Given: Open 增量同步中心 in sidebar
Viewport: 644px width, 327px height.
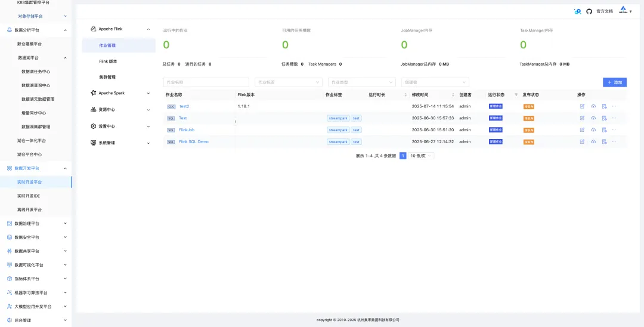Looking at the screenshot, I should click(x=33, y=113).
